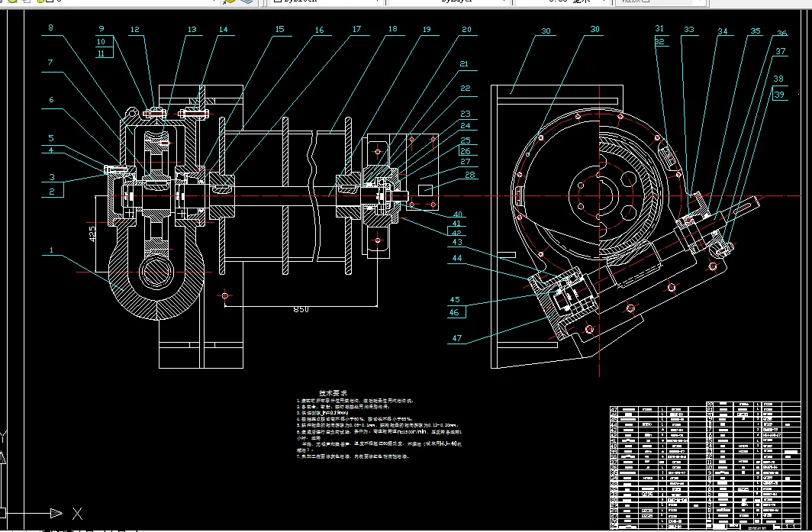Select the number 20 callout
Screen dimensions: 812x532
466,30
